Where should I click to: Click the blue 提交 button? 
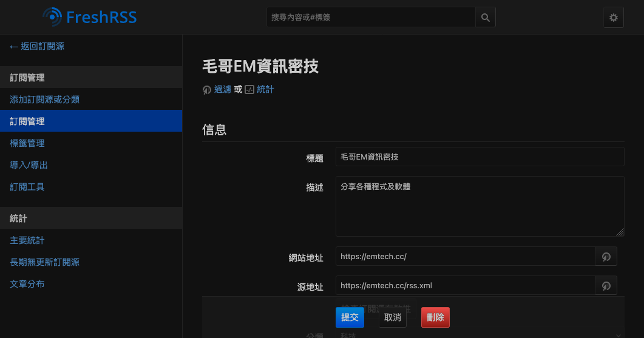pos(350,317)
